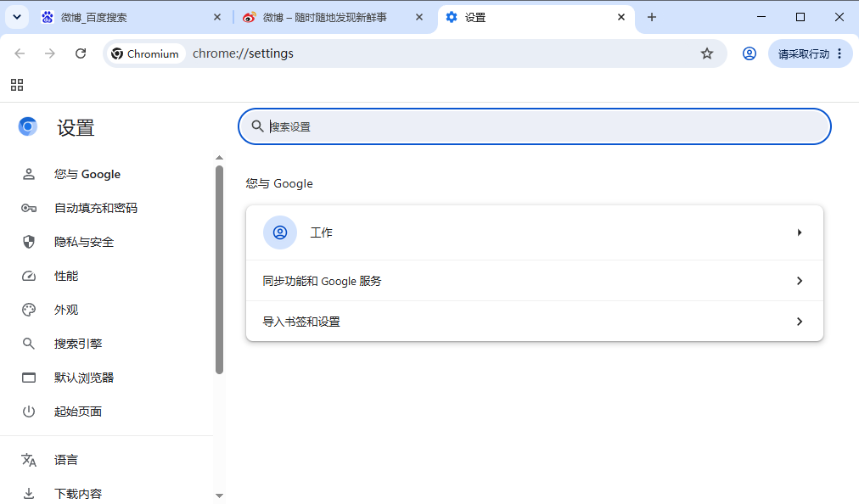Select the 设置 tab
This screenshot has width=859, height=504.
pos(536,18)
